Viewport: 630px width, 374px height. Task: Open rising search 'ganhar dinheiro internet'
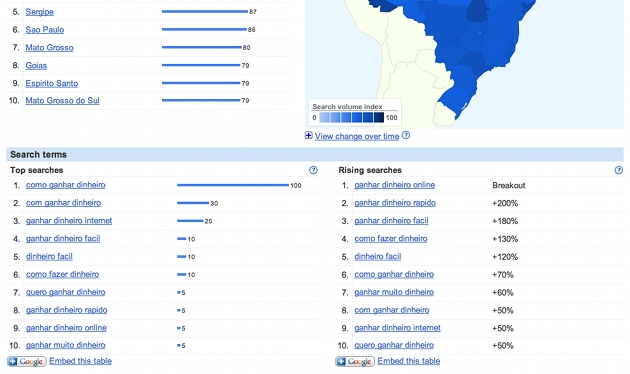click(397, 328)
